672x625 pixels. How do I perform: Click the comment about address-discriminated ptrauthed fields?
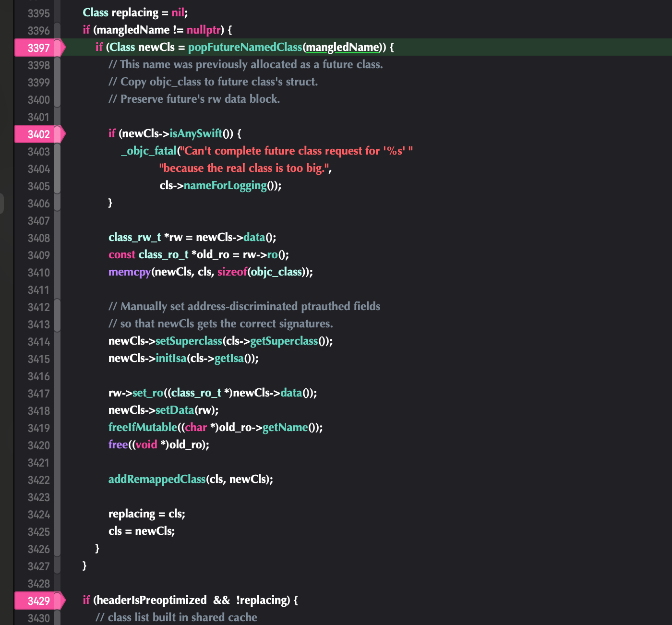(x=244, y=306)
